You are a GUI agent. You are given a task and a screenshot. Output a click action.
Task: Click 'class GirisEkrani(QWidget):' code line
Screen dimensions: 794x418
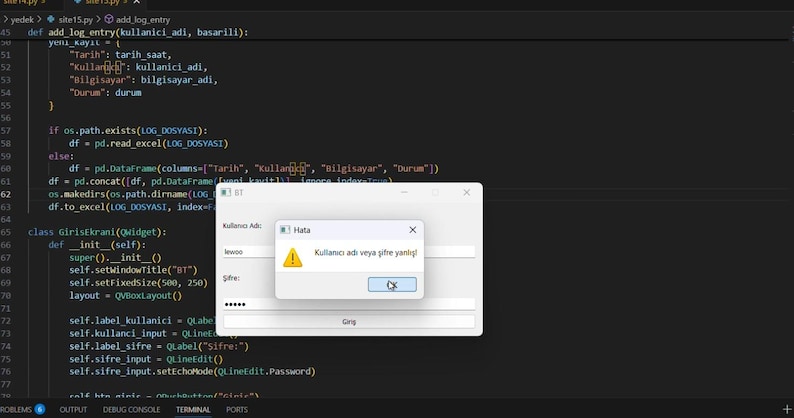(97, 232)
